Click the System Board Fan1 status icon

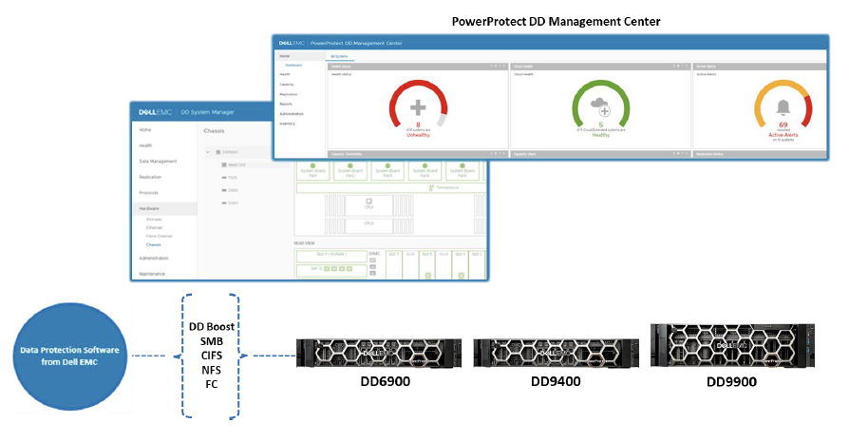tap(312, 165)
